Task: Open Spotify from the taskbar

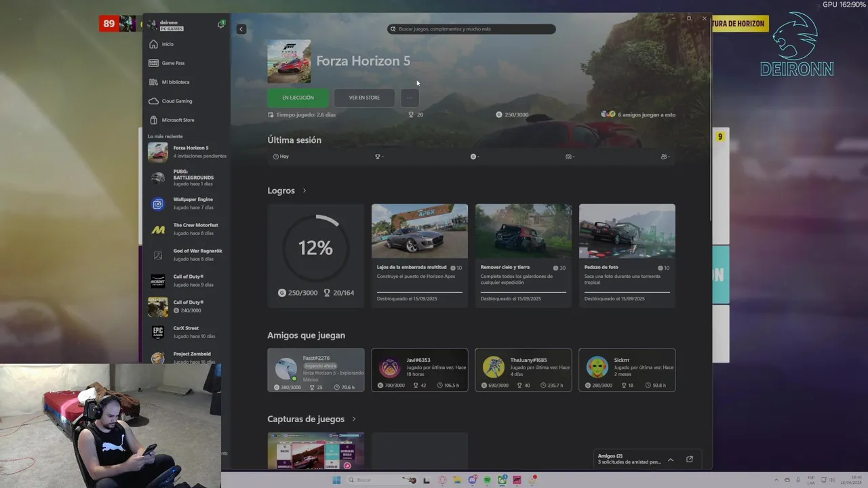Action: click(x=487, y=480)
